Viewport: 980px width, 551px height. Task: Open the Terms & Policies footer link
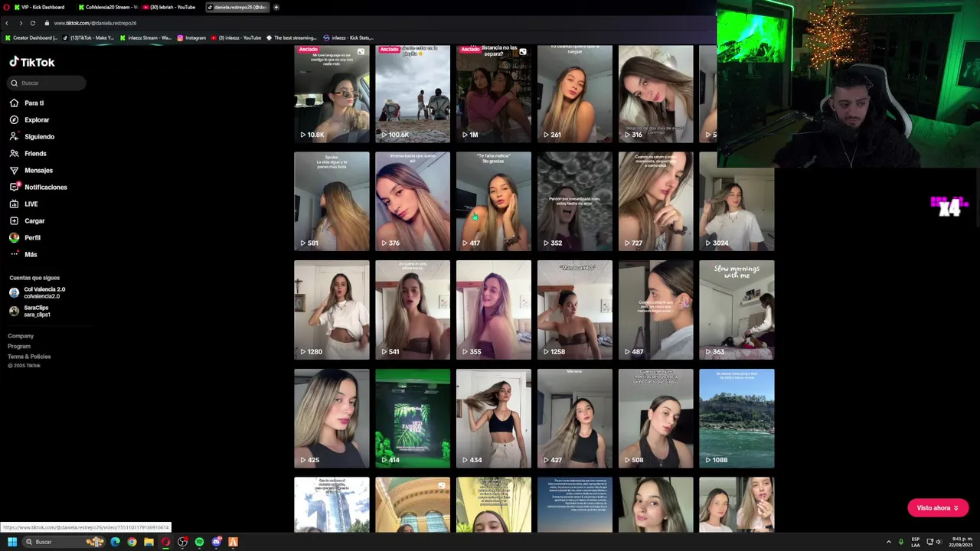[x=29, y=357]
